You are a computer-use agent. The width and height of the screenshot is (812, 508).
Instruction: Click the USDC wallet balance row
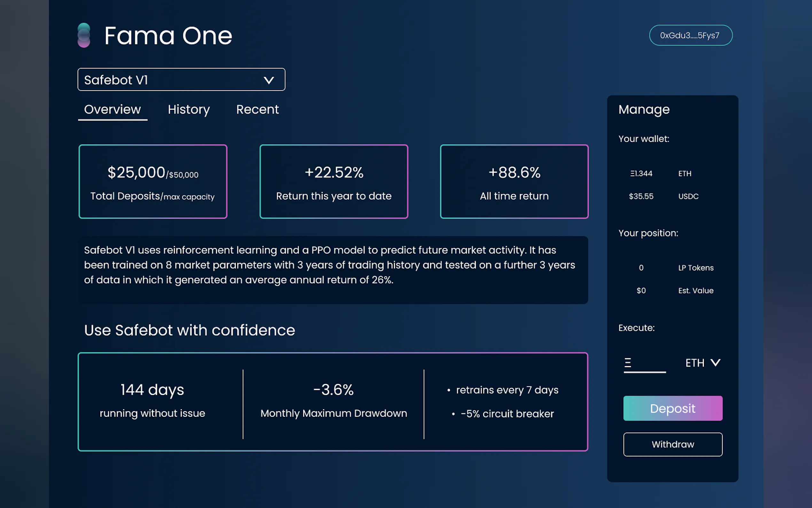pyautogui.click(x=663, y=196)
